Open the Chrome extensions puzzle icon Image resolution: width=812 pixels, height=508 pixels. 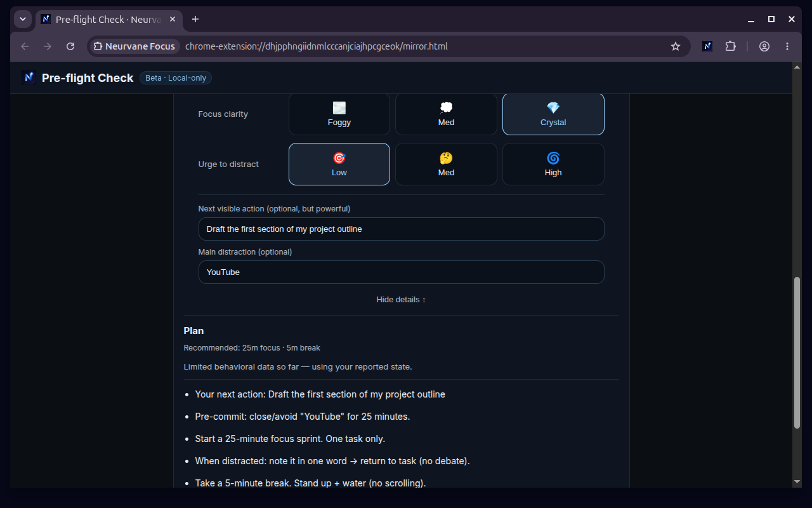(730, 46)
